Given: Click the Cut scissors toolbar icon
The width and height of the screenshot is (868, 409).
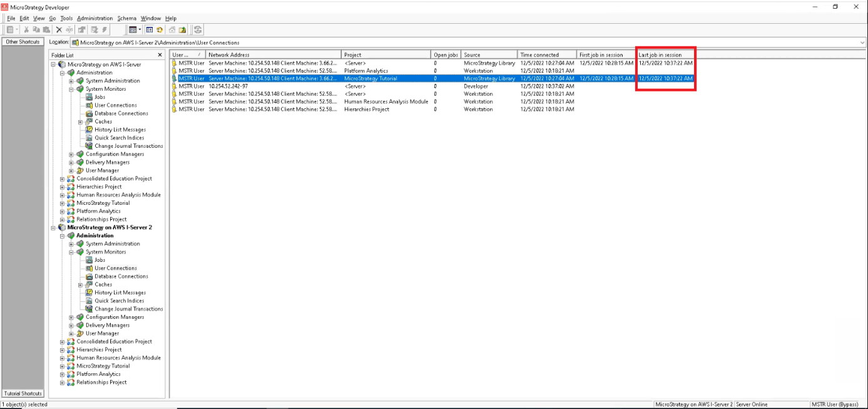Looking at the screenshot, I should click(26, 29).
